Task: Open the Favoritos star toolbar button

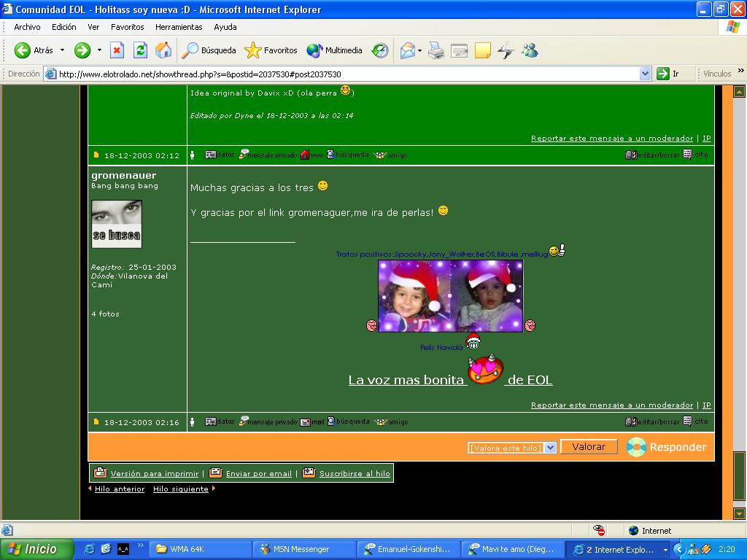Action: point(271,50)
